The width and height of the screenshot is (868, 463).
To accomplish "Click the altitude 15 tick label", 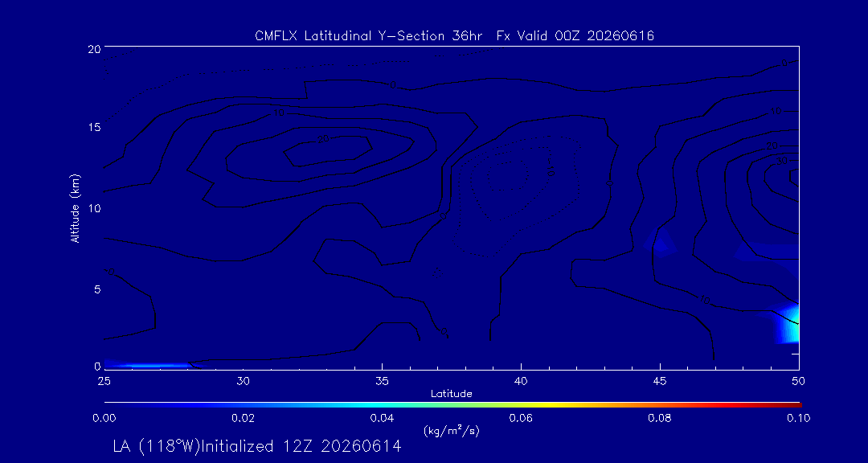I will coord(94,127).
